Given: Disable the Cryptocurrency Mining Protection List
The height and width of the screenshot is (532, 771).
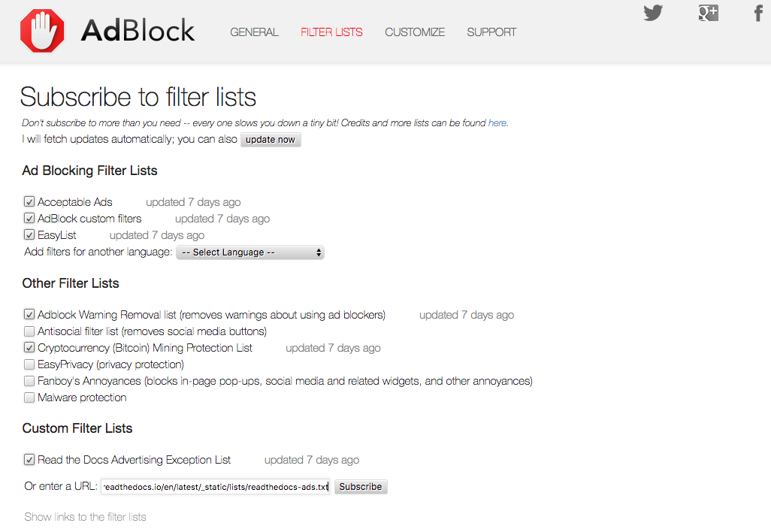Looking at the screenshot, I should coord(29,347).
